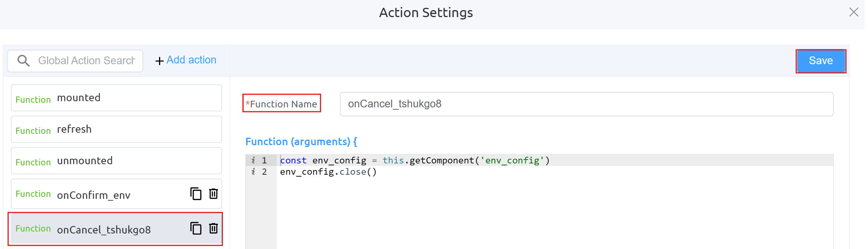Click info marker on code line 2
Screen dimensions: 868x249
tap(253, 172)
